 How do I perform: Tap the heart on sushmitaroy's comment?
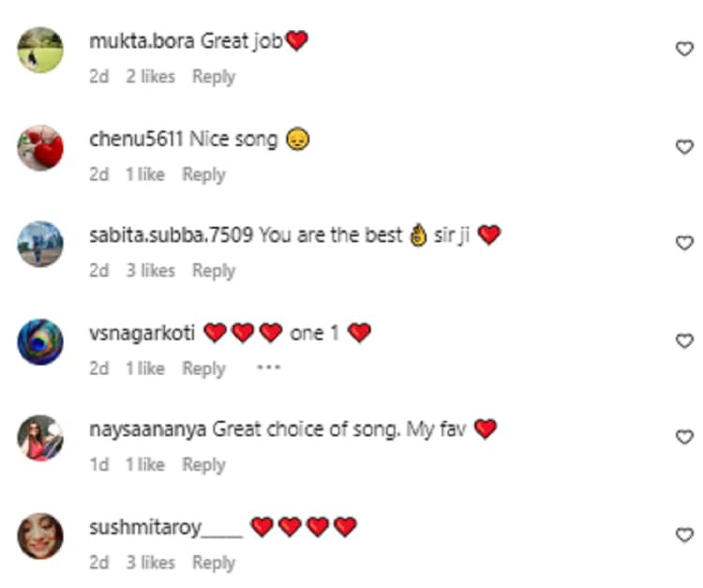tap(684, 535)
